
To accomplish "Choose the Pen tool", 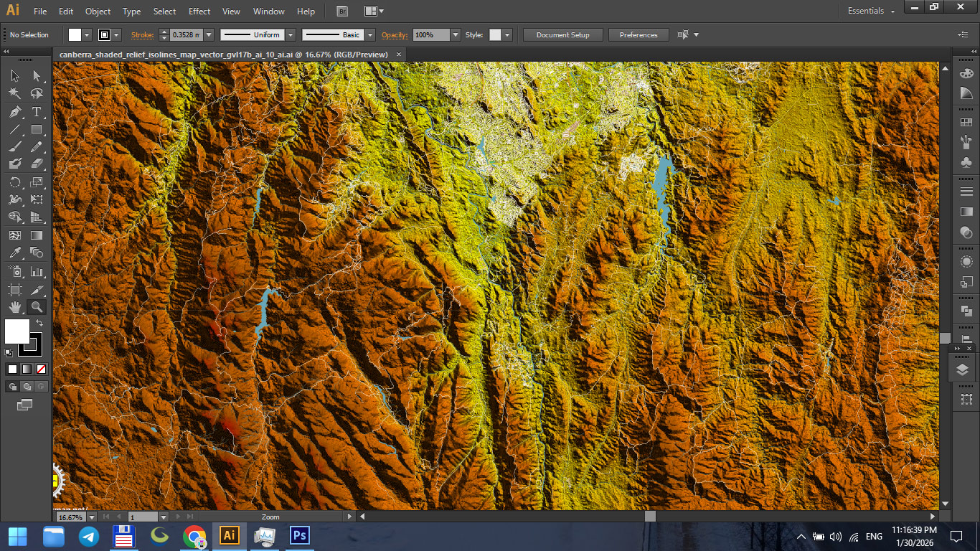I will tap(13, 112).
